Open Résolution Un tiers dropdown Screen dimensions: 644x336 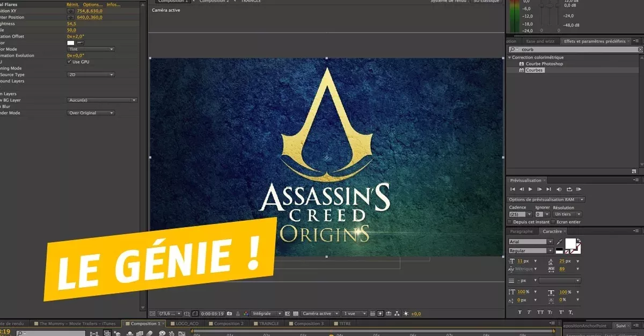tap(568, 214)
